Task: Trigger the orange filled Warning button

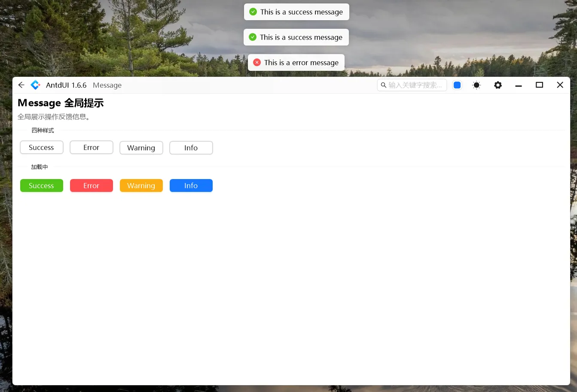Action: coord(141,185)
